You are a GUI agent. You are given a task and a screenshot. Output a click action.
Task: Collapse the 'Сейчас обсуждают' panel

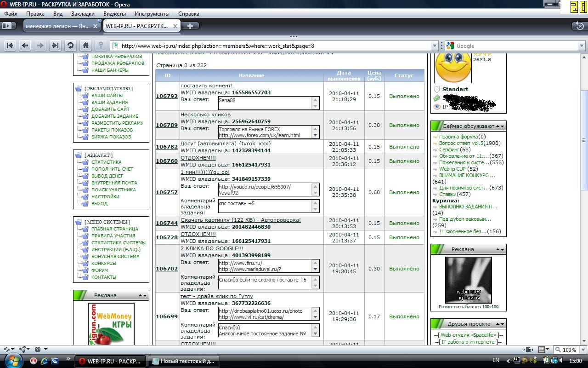499,126
